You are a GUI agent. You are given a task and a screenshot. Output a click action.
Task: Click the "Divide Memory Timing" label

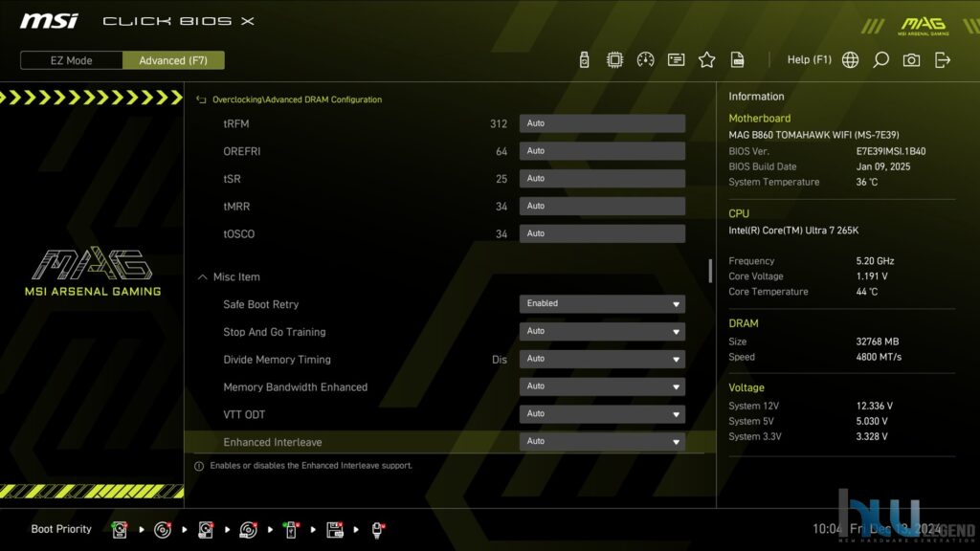click(277, 360)
